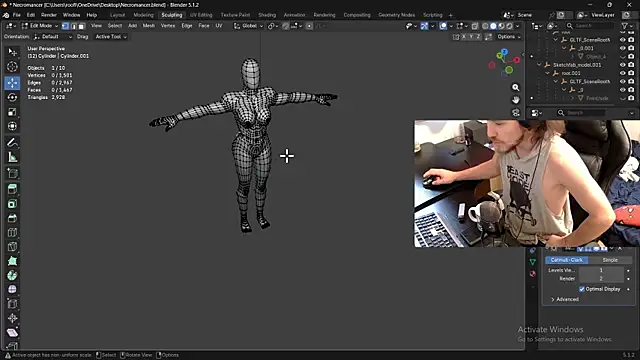Select the Loop Cut tool

pos(12,232)
